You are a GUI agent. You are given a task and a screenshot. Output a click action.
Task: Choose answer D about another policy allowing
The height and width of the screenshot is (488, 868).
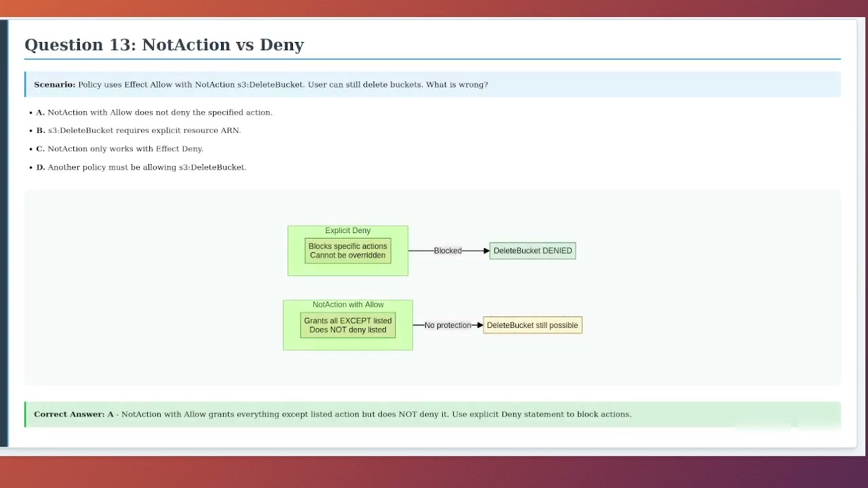(x=142, y=167)
